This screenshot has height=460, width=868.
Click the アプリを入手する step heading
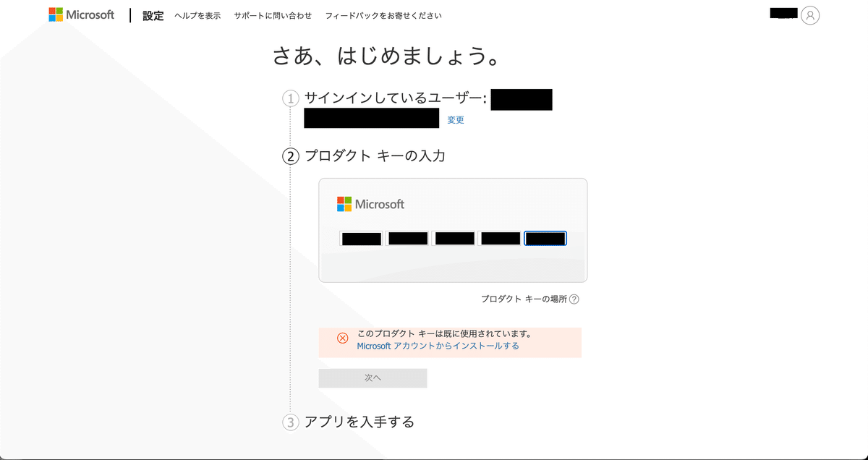click(359, 422)
